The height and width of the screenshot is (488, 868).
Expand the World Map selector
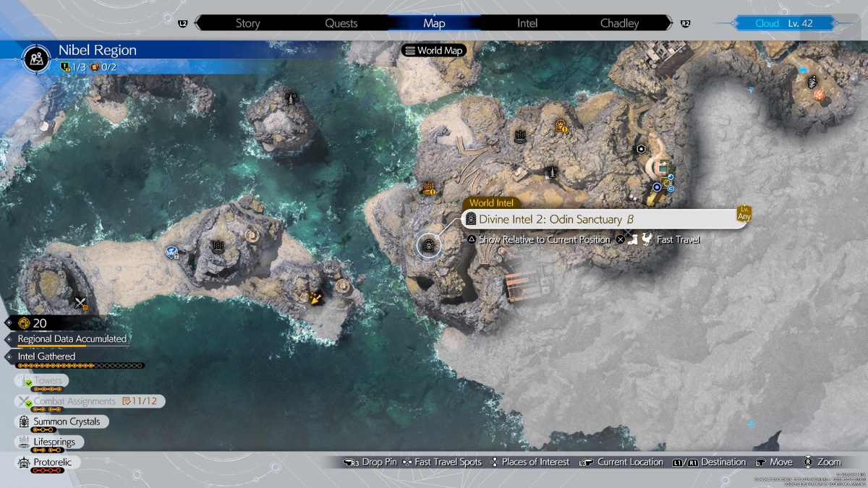point(433,51)
